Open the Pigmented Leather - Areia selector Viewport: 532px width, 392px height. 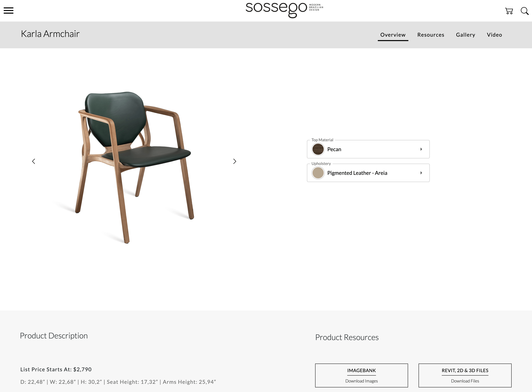coord(368,173)
